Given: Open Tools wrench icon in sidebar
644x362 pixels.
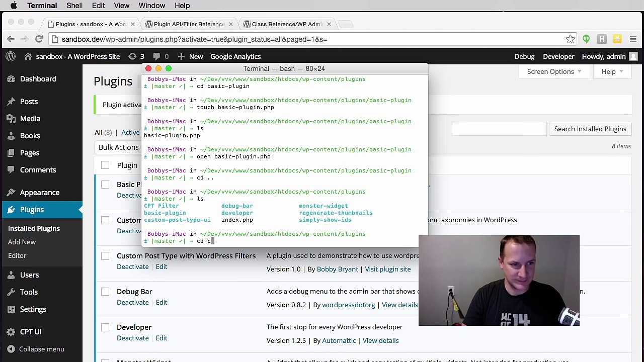Looking at the screenshot, I should coord(11,292).
